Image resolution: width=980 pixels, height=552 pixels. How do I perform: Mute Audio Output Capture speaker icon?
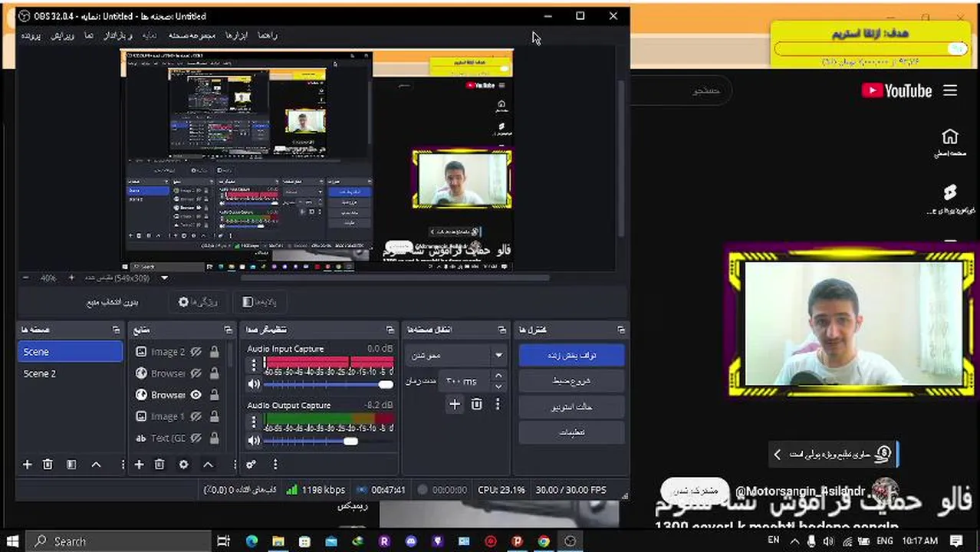pos(254,441)
